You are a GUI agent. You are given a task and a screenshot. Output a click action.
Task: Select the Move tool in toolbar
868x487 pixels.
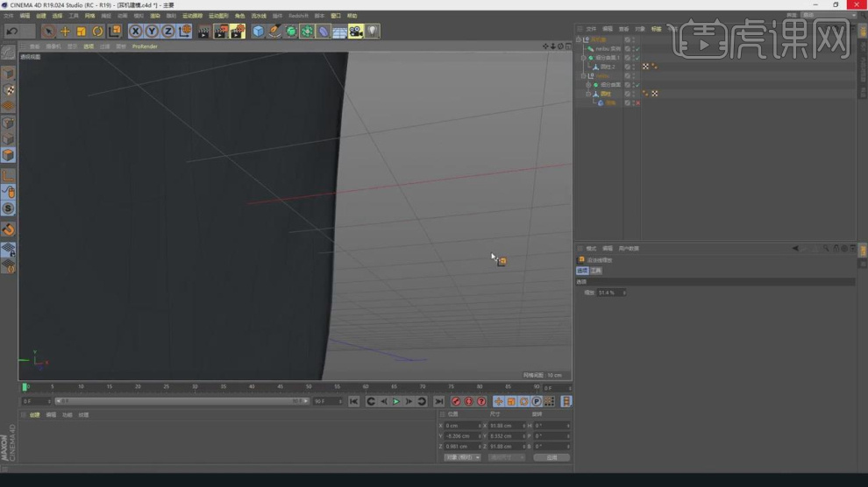(x=65, y=32)
